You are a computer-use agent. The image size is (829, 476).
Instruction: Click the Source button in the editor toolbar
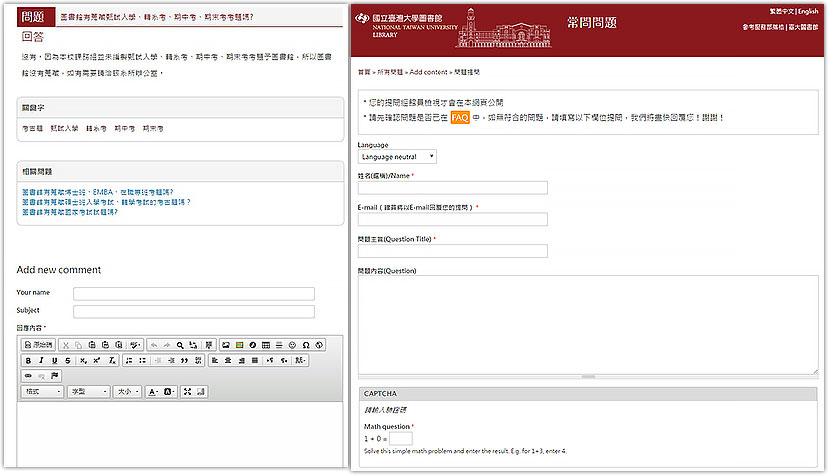[x=38, y=345]
